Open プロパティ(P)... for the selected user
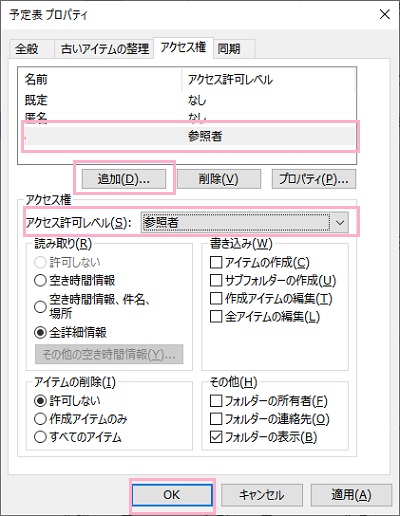400x516 pixels. pos(314,179)
